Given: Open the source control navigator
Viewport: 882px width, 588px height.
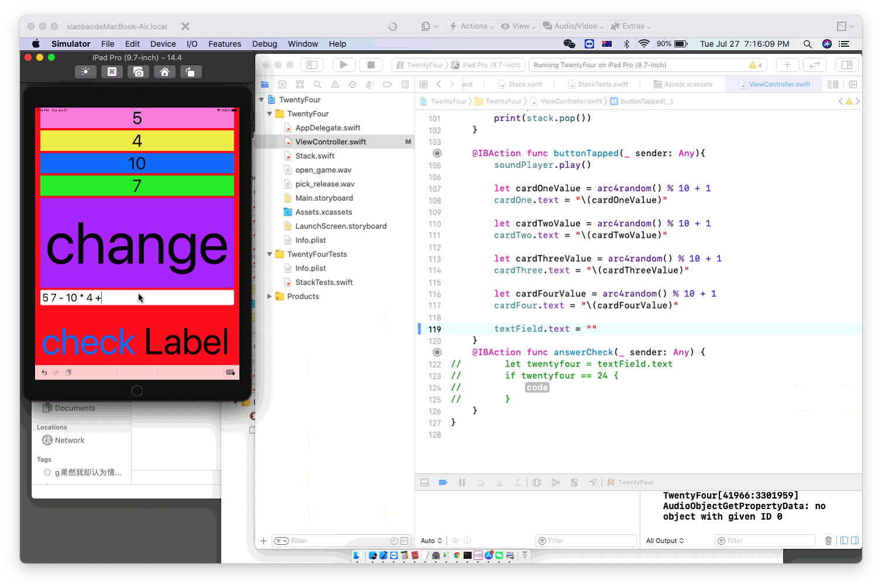Looking at the screenshot, I should (282, 85).
